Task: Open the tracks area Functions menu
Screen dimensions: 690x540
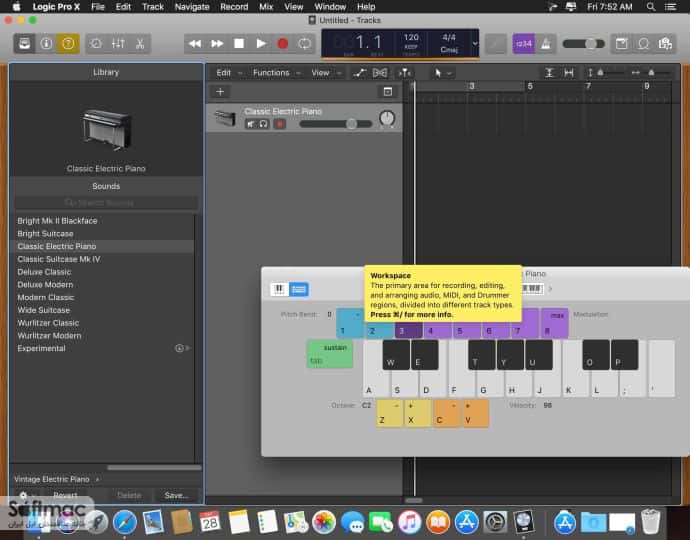Action: coord(276,73)
